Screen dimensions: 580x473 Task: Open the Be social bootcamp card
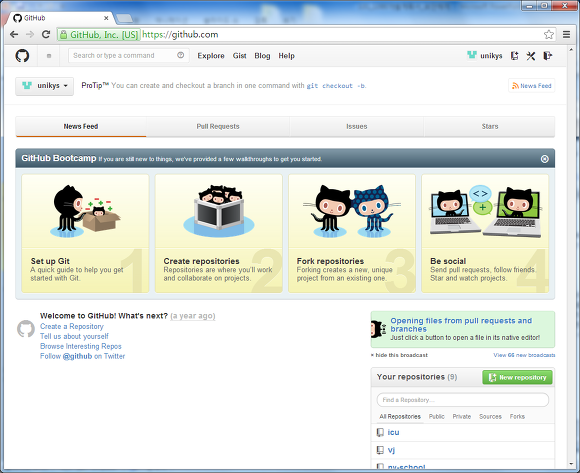[485, 233]
